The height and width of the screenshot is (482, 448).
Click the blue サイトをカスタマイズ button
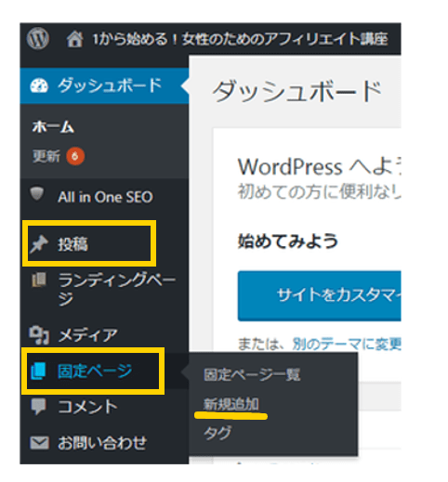(x=320, y=295)
